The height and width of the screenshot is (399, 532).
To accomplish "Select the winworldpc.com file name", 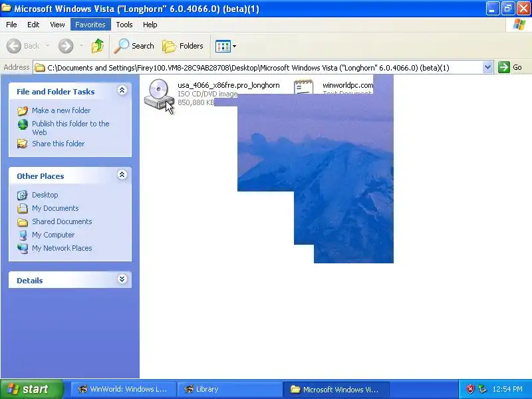I will pos(348,85).
